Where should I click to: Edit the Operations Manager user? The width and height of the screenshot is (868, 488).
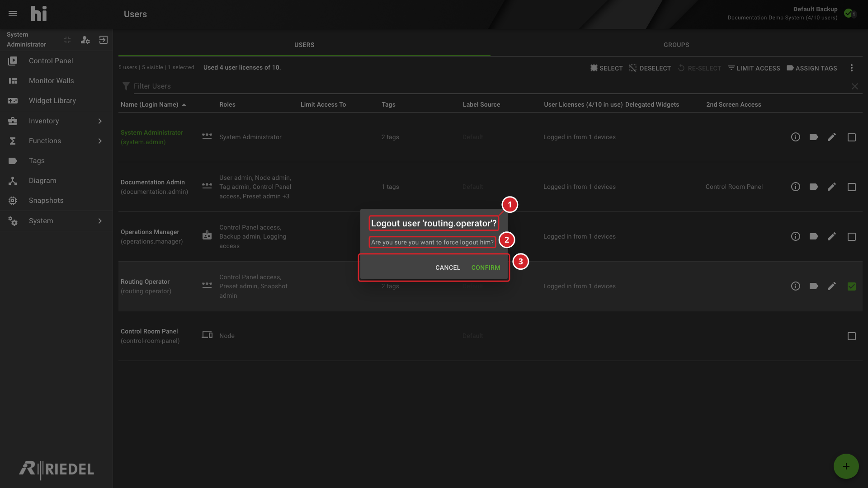[832, 236]
